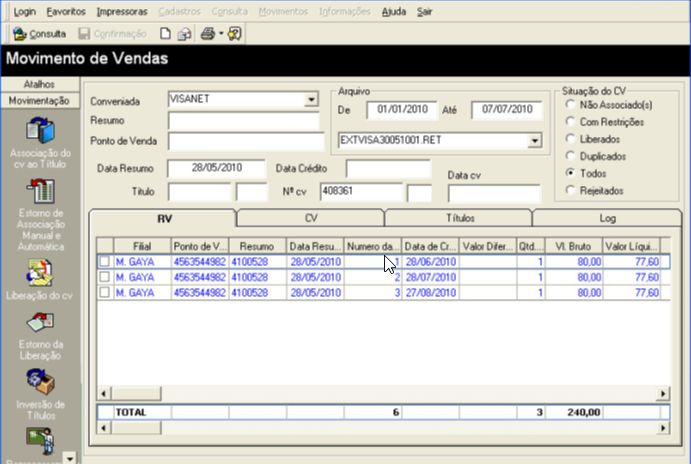Open Inversão de Títulos shortcut
Screen dimensions: 691x464
[41, 394]
